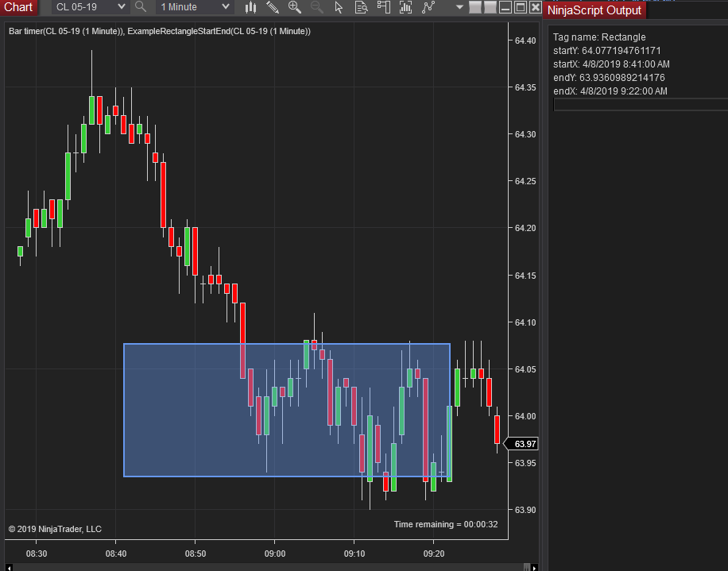Image resolution: width=728 pixels, height=571 pixels.
Task: Click the instrument search magnifier icon
Action: tap(140, 7)
